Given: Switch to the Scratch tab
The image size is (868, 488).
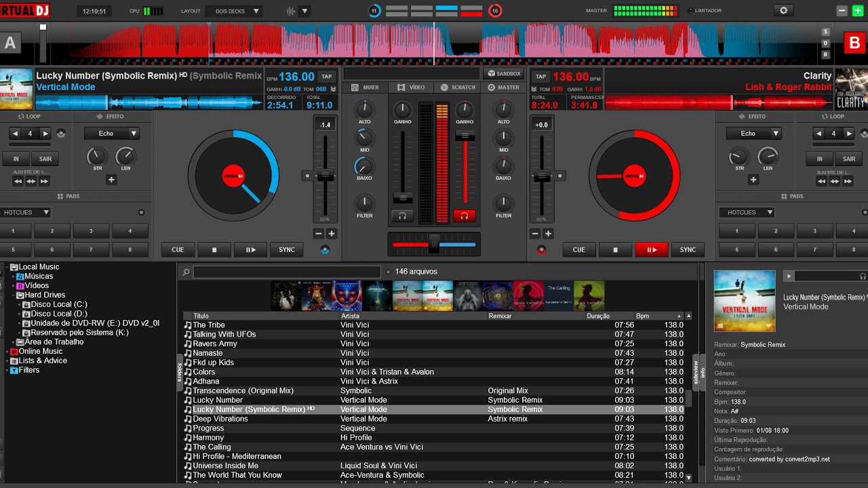Looking at the screenshot, I should 458,87.
